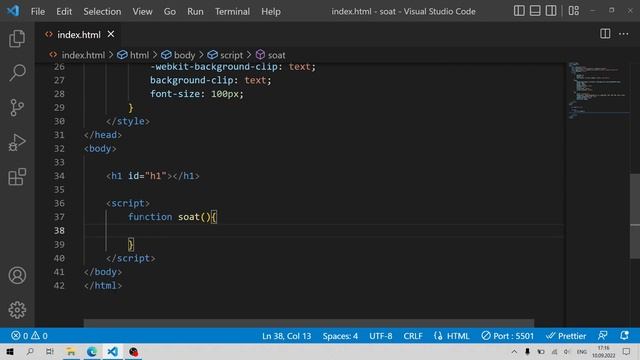Toggle the secondary side bar layout button
Screen dimensions: 640x360
pos(551,11)
